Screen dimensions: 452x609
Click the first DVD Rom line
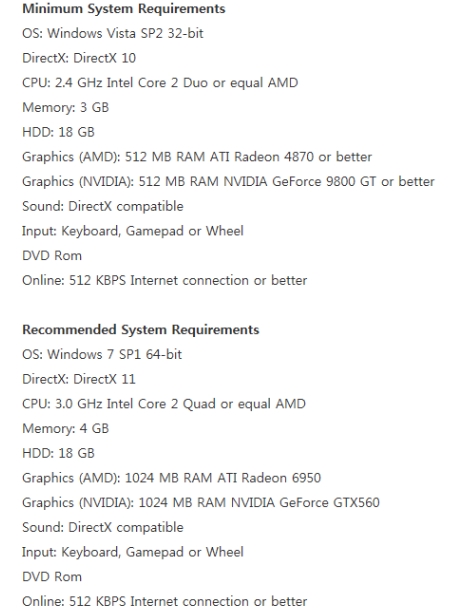click(52, 256)
